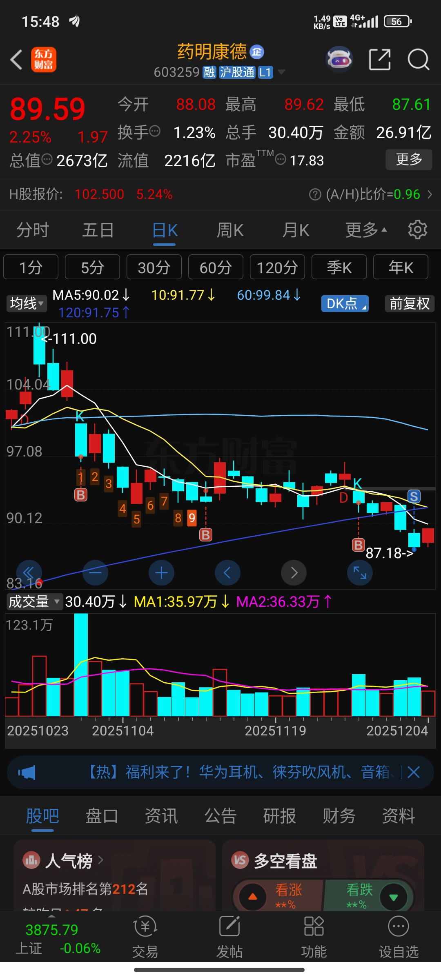Close the hot promotion banner
441x980 pixels.
(414, 772)
